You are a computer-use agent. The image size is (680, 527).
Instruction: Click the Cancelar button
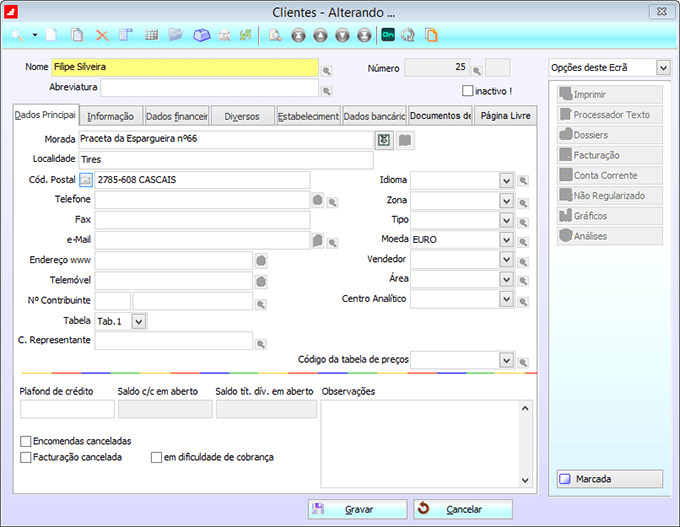463,509
